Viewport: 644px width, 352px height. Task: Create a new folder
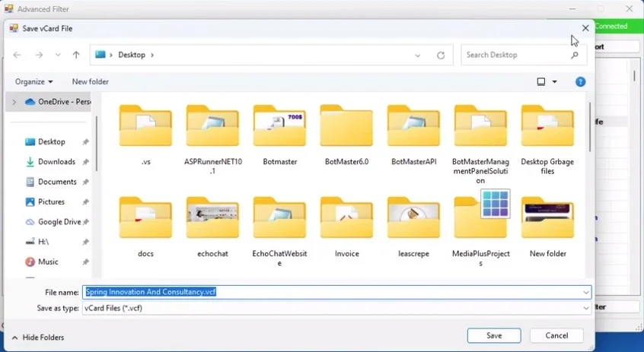pos(91,81)
